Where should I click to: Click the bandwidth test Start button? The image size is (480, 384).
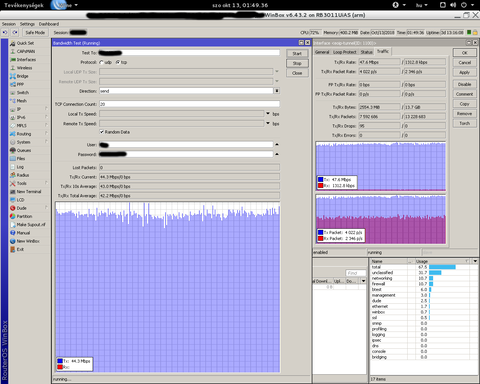click(x=297, y=54)
